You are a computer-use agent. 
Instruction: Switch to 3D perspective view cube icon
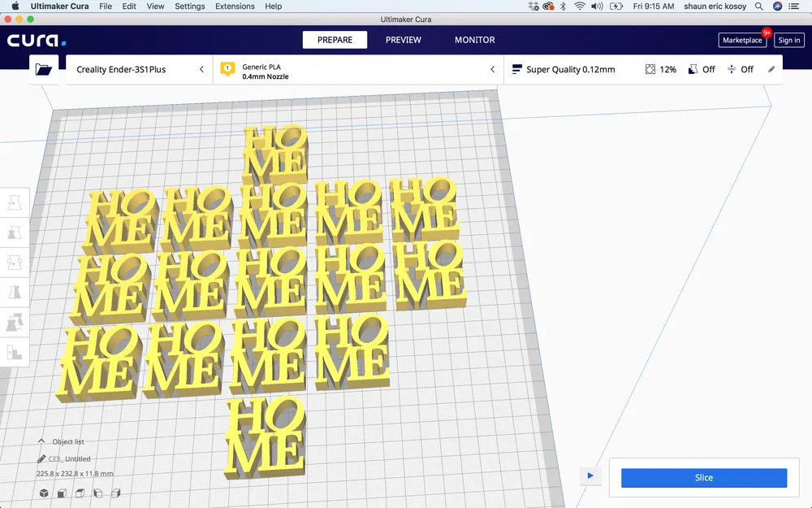tap(44, 493)
